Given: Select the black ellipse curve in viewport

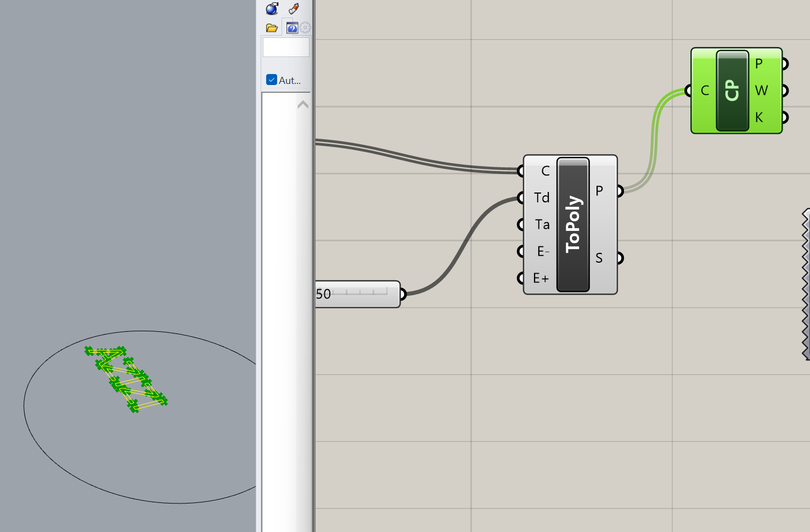Looking at the screenshot, I should (140, 417).
